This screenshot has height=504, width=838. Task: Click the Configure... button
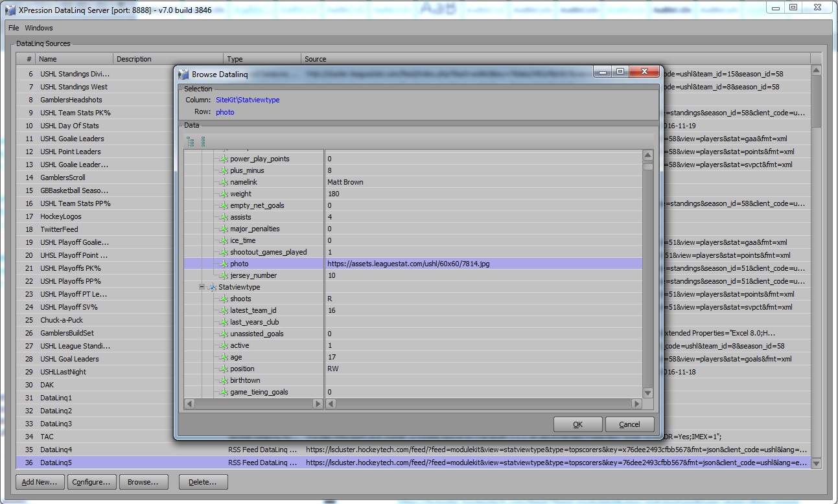point(91,482)
